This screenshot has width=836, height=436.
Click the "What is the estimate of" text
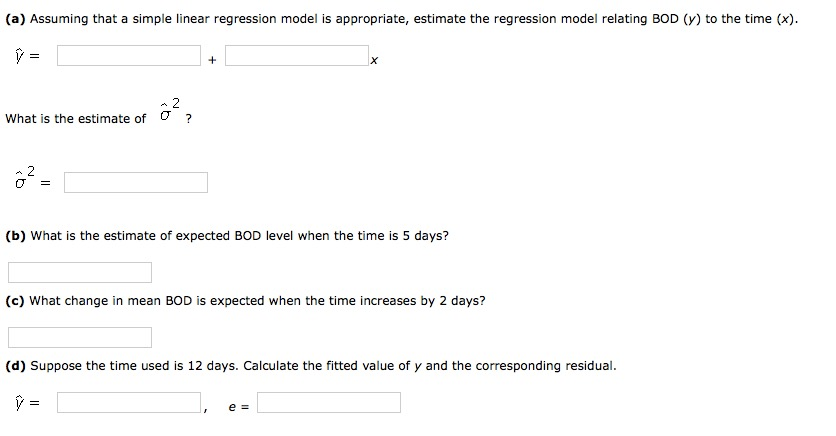[75, 119]
